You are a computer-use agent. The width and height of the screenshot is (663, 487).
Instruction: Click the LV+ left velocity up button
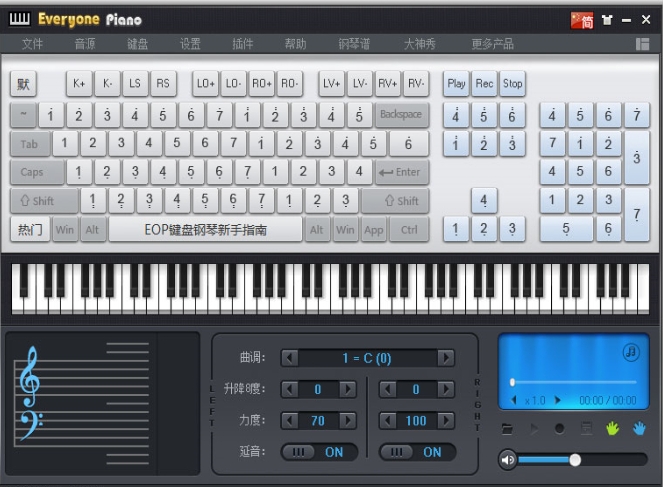(x=332, y=84)
